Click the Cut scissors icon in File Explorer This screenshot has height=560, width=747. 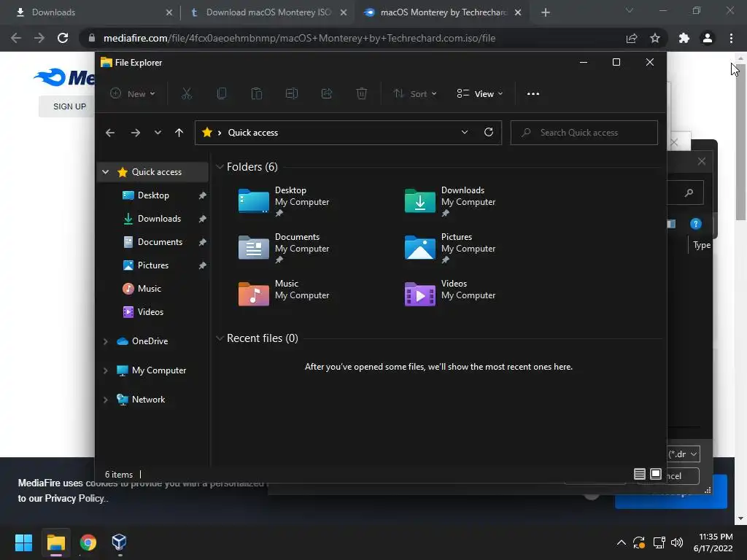coord(186,94)
